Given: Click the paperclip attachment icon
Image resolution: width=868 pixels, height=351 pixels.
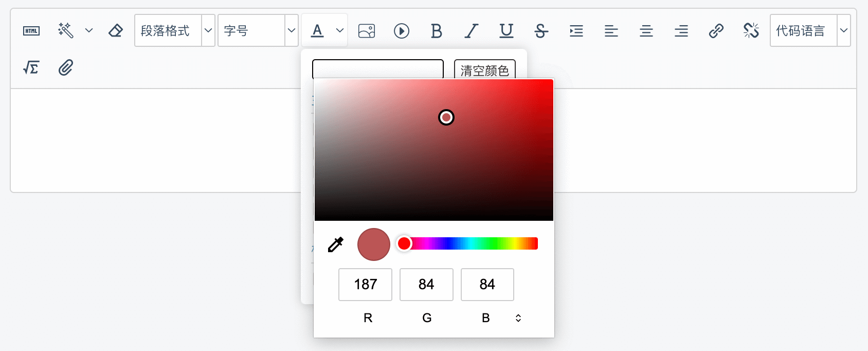Looking at the screenshot, I should tap(66, 67).
